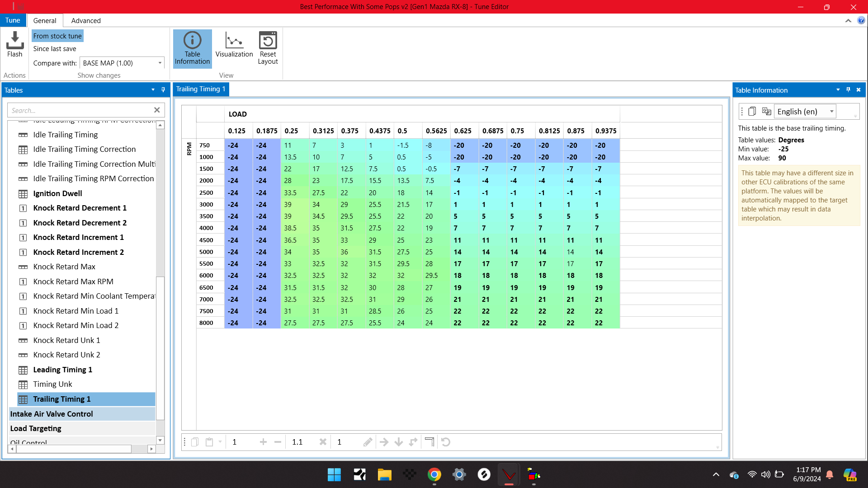Image resolution: width=868 pixels, height=488 pixels.
Task: Open the Visualization graph view
Action: tap(234, 45)
